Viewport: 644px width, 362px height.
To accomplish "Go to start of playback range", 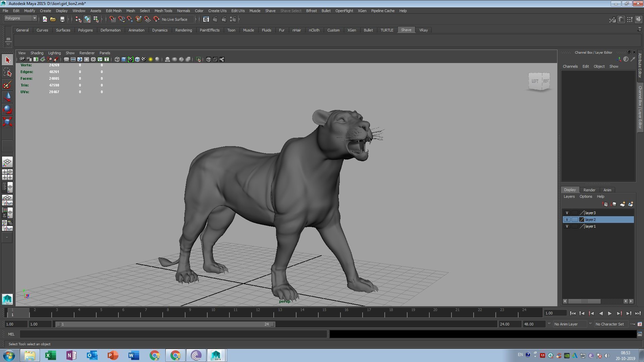I will [x=573, y=313].
